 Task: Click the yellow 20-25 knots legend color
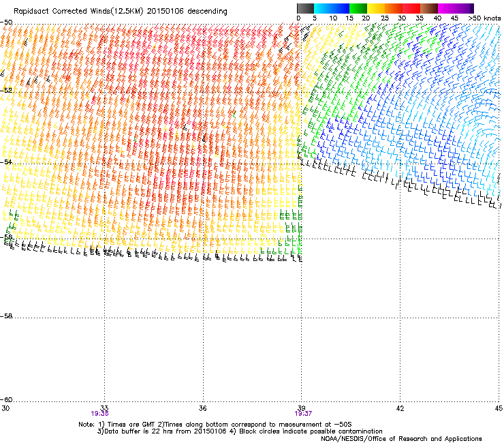[376, 8]
